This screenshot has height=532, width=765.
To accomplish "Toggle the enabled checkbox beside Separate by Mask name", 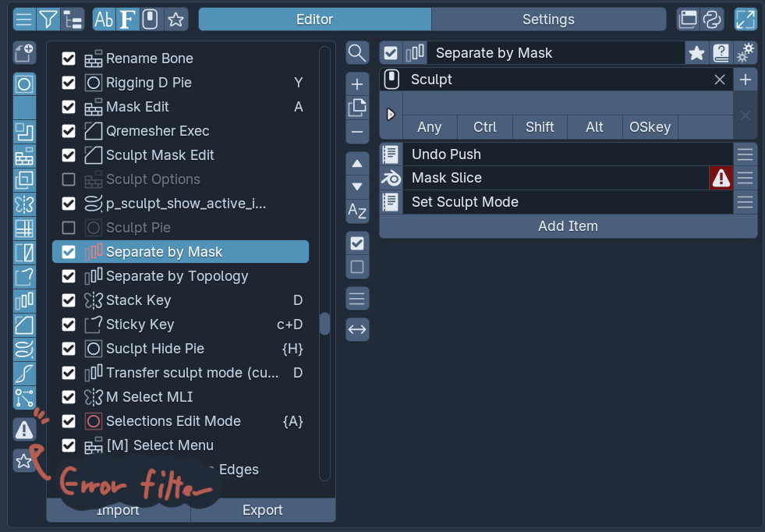I will tap(391, 53).
